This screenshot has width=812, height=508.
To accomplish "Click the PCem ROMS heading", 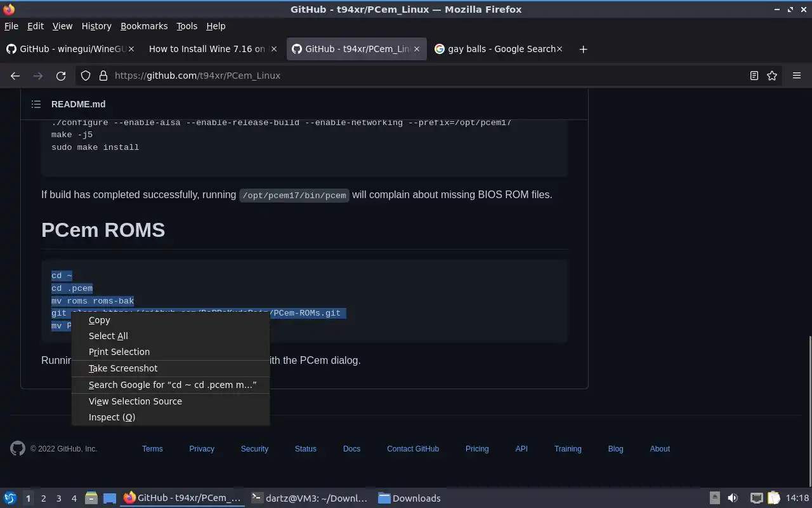I will (x=103, y=230).
